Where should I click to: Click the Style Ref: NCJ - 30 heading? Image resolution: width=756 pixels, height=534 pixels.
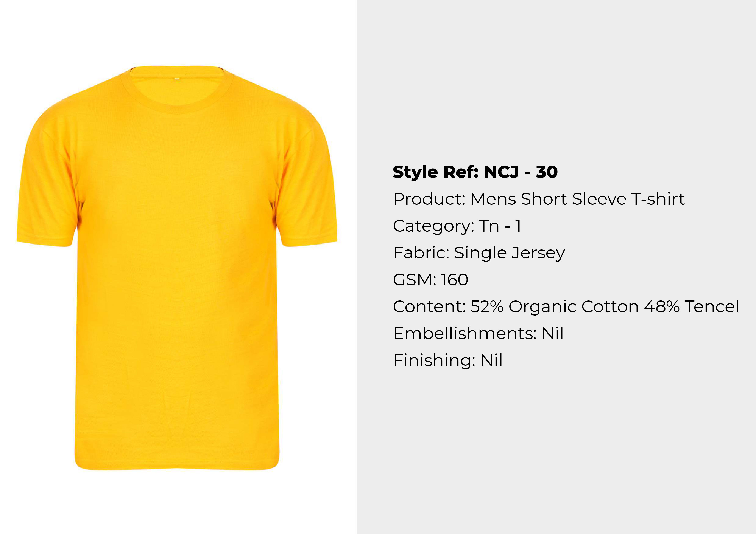click(x=475, y=172)
